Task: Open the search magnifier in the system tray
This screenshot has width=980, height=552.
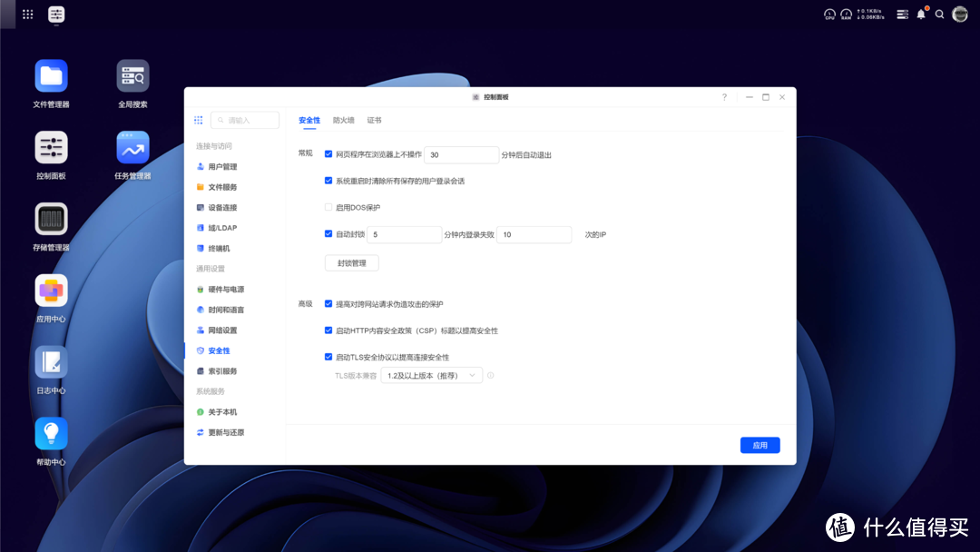Action: [940, 14]
